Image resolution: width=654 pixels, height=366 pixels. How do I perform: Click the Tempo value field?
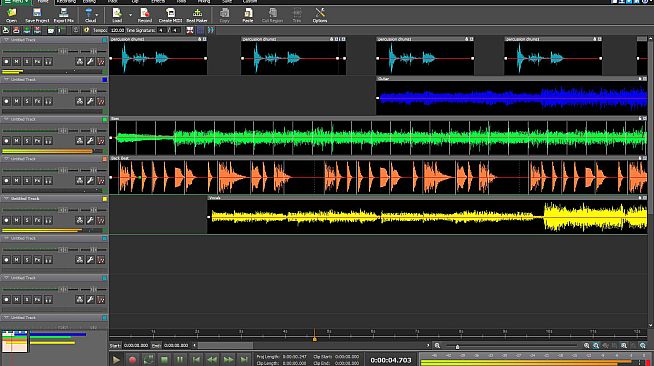pos(117,30)
